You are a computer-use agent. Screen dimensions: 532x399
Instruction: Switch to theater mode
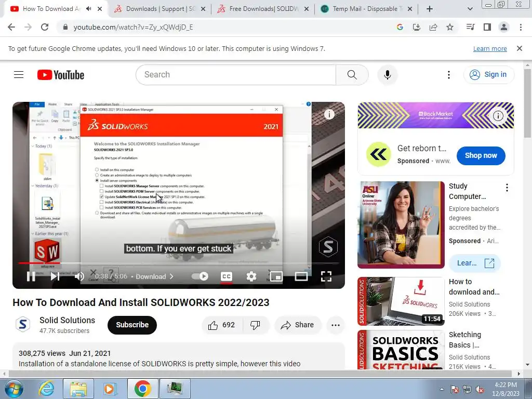coord(301,276)
